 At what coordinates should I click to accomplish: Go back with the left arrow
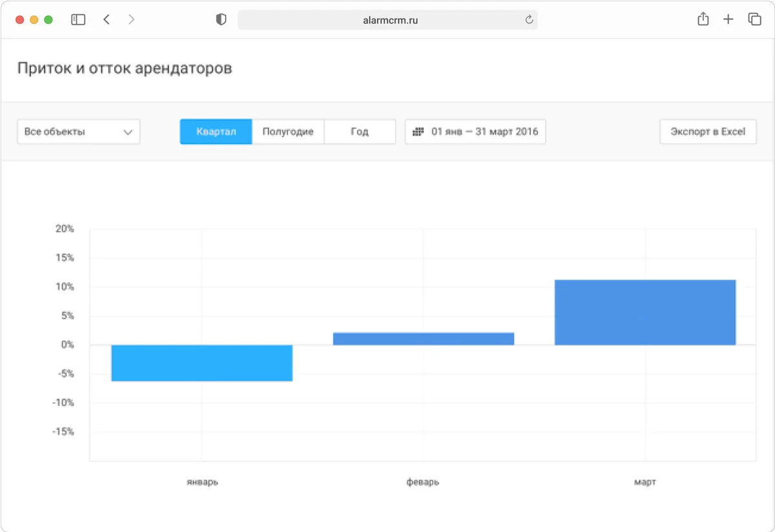107,19
